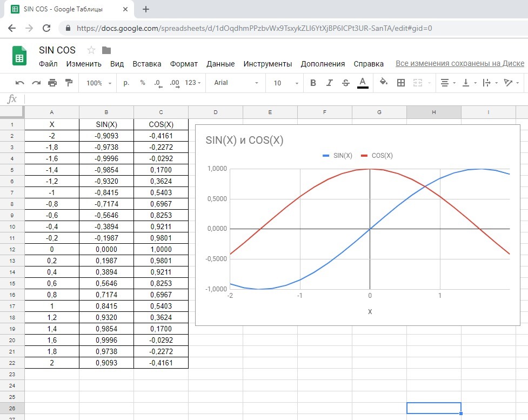Click the Merge cells icon

coord(418,83)
